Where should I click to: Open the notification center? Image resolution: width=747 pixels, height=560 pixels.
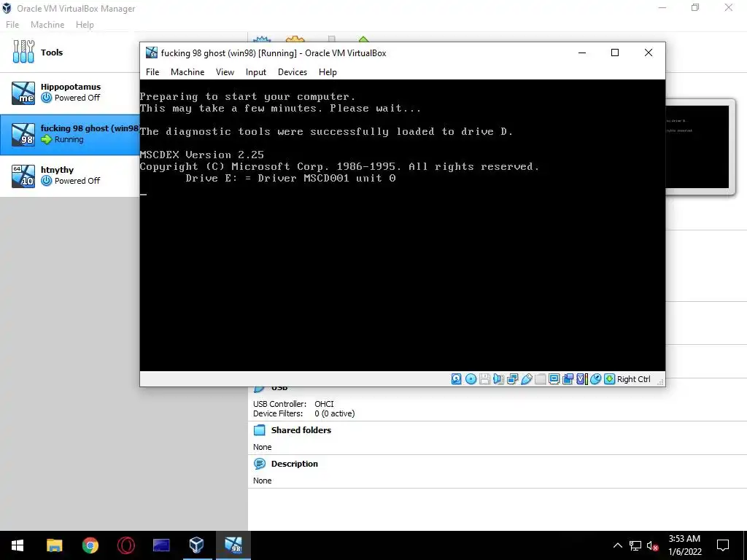tap(723, 545)
